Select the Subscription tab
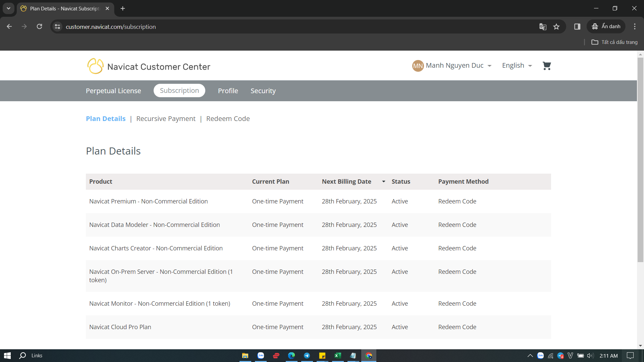644x362 pixels. click(179, 90)
